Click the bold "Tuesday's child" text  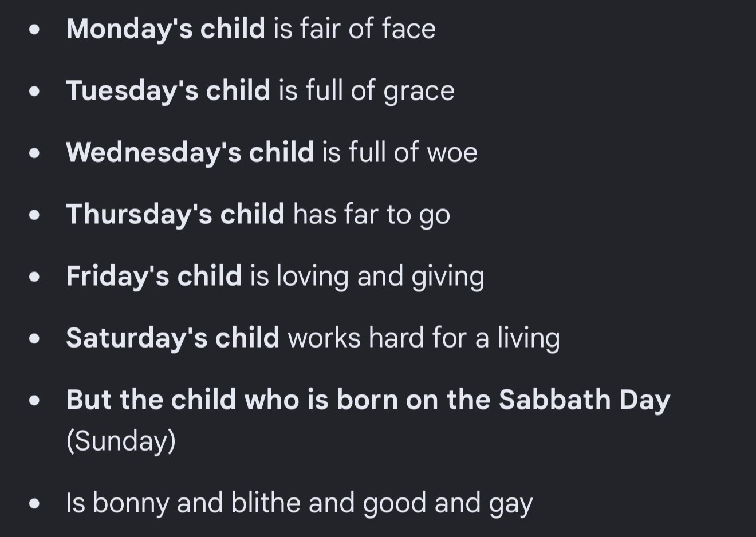(x=168, y=90)
